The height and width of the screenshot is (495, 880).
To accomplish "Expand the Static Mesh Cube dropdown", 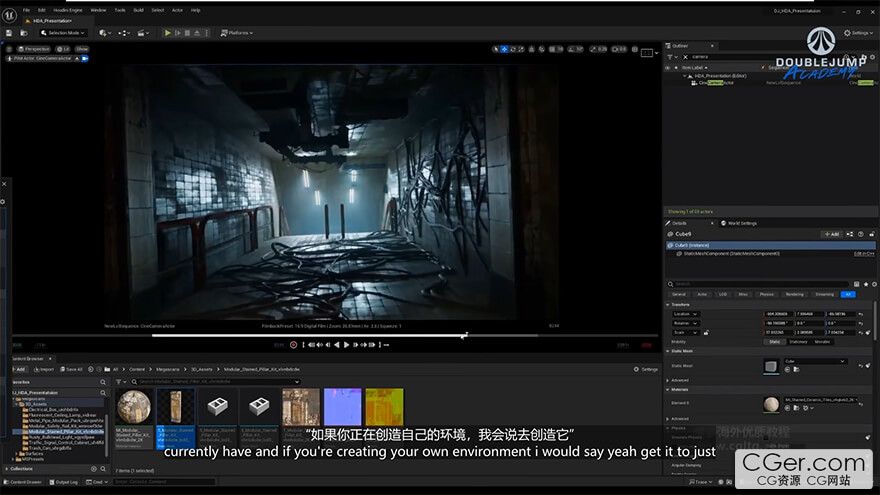I will 814,361.
